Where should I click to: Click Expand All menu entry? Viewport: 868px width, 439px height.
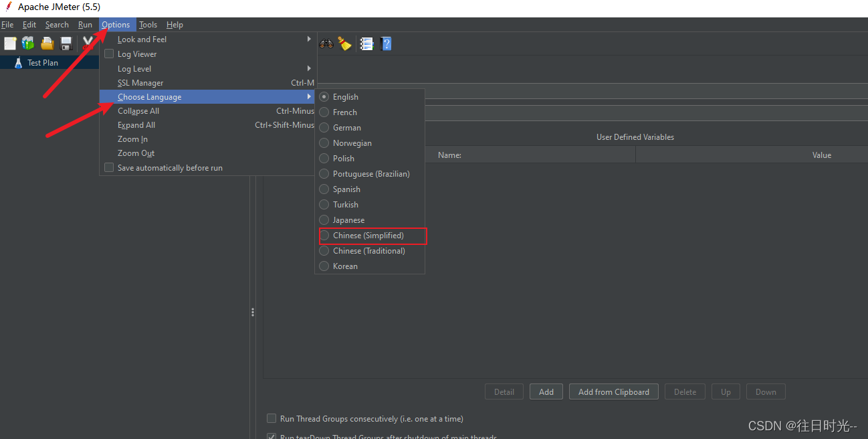click(207, 125)
